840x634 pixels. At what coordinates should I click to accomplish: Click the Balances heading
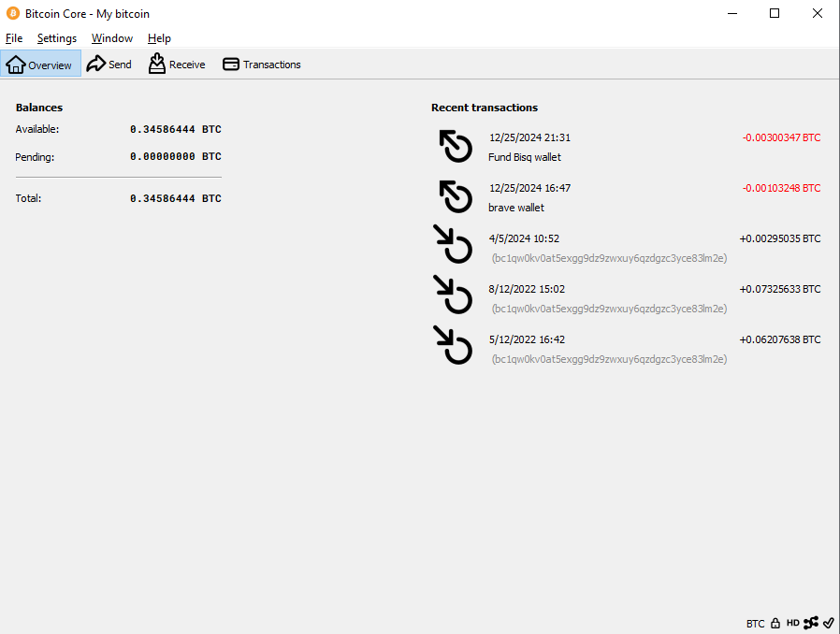point(39,108)
